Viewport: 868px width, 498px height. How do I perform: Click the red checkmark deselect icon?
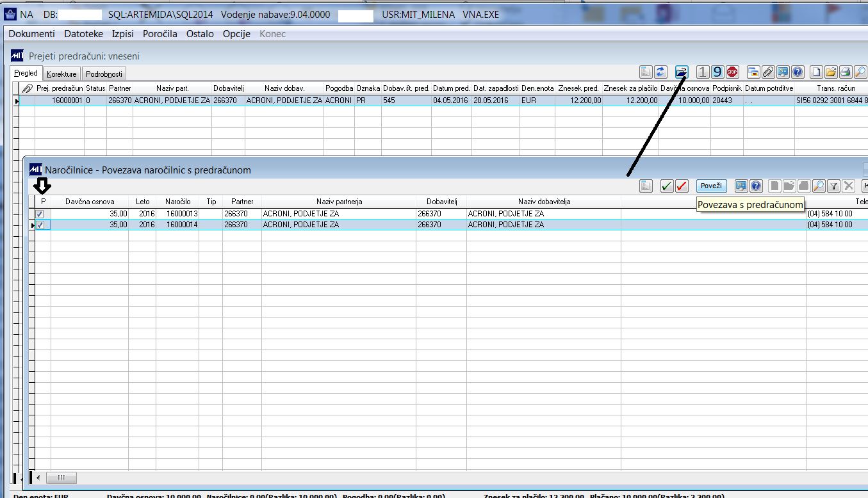click(x=682, y=186)
